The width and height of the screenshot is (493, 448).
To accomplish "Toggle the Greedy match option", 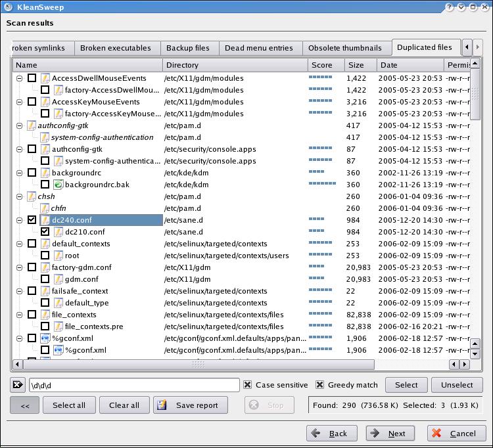I will [319, 384].
